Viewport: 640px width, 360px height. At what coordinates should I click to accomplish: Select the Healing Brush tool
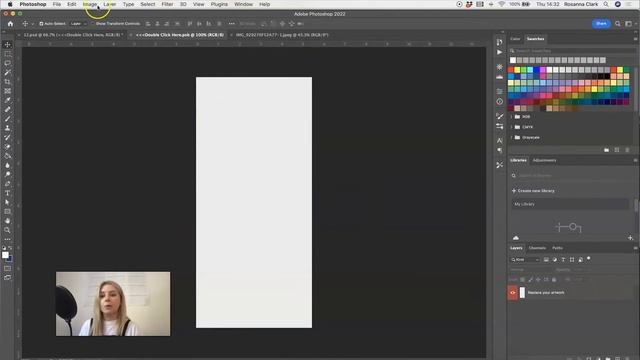pyautogui.click(x=7, y=109)
